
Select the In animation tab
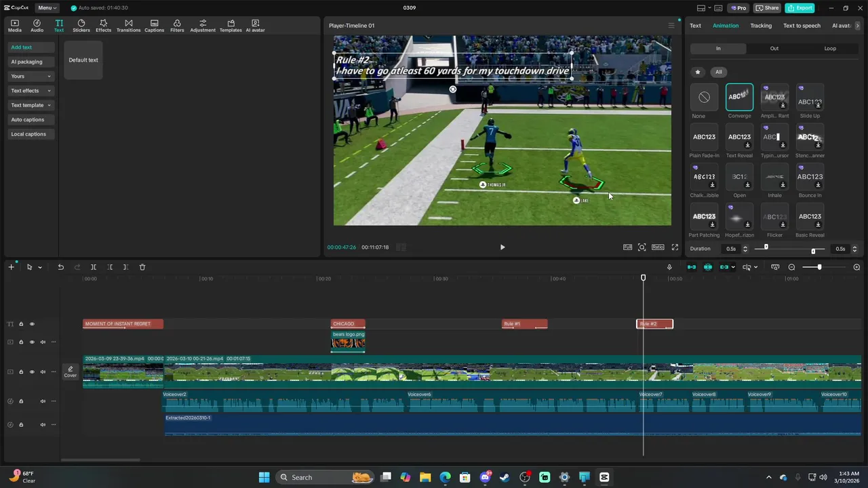718,49
